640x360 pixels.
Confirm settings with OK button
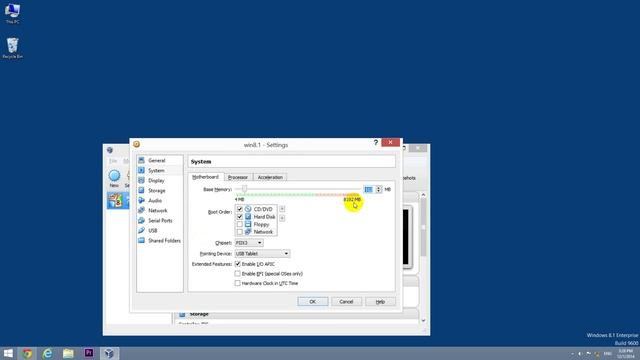click(x=313, y=302)
